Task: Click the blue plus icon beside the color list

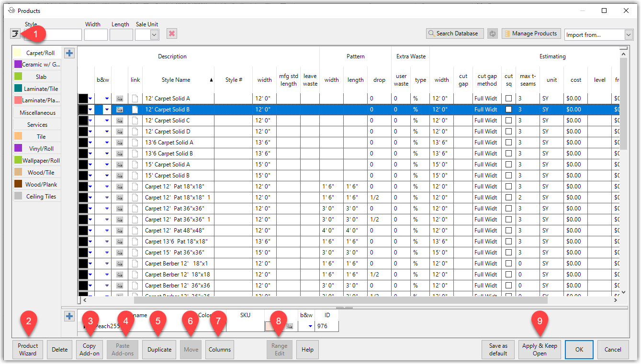Action: (69, 316)
